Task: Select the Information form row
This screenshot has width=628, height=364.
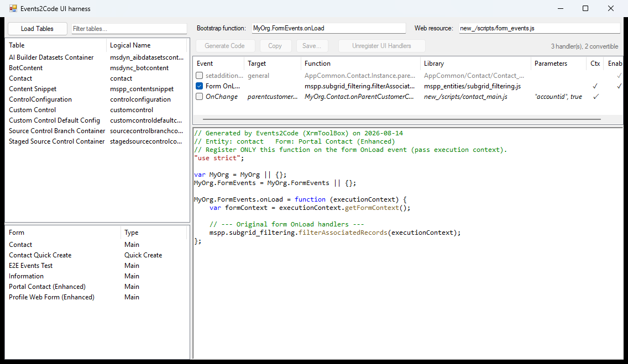Action: point(97,276)
